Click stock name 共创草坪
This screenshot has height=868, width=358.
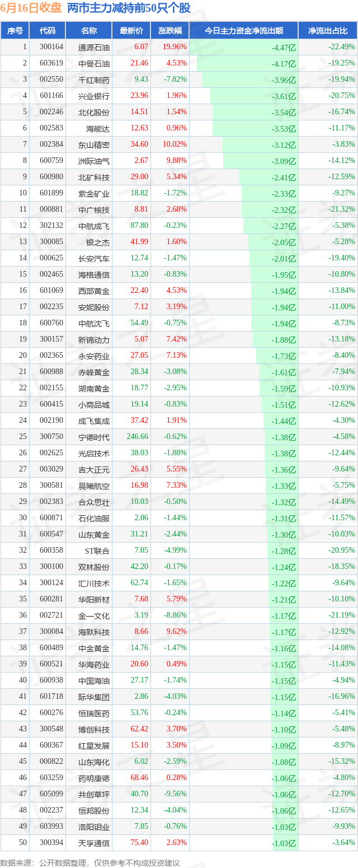(94, 795)
